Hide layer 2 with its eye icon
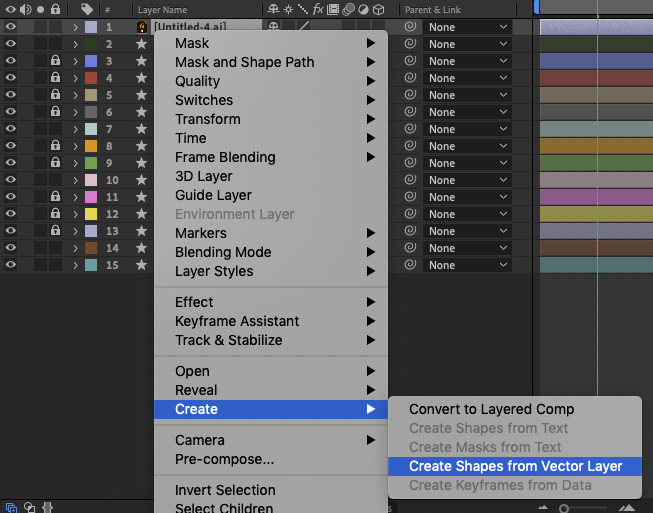Image resolution: width=653 pixels, height=513 pixels. coord(10,44)
